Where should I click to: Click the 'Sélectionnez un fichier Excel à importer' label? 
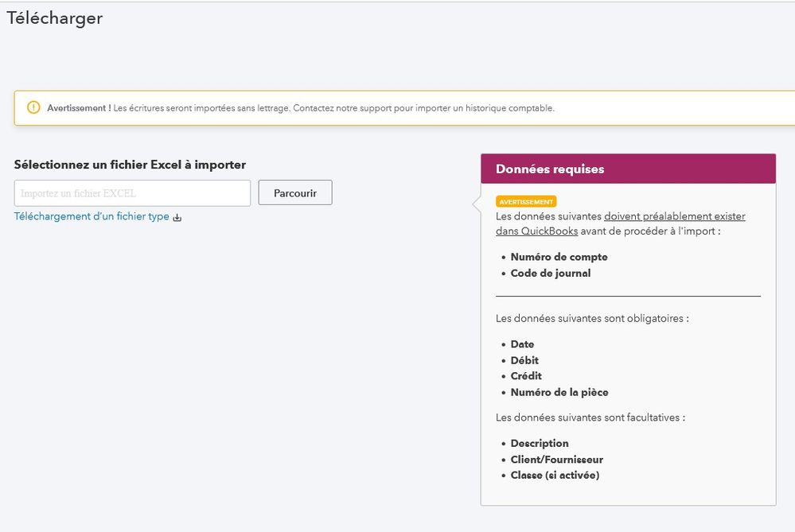(x=130, y=165)
